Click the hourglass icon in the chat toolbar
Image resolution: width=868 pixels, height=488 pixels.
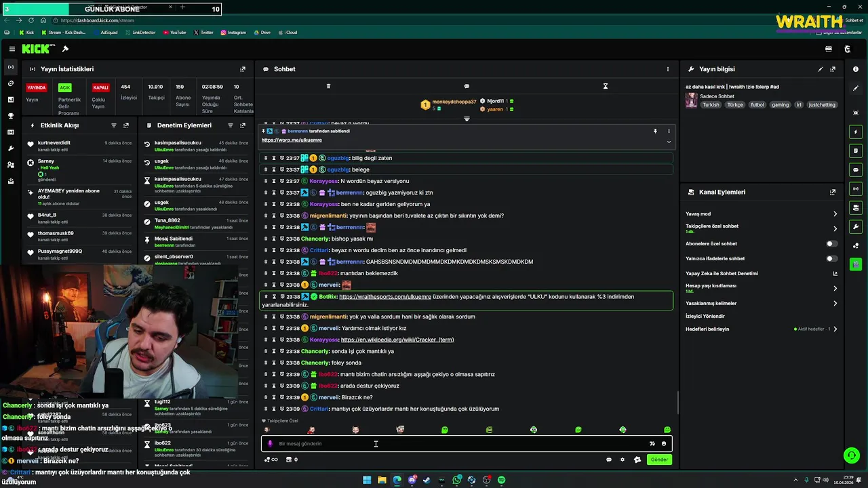click(606, 86)
